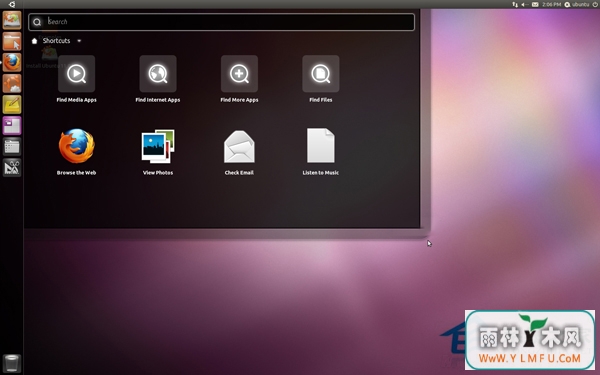Launch the Install Ubuntu icon in launcher
Screen dimensions: 600x375
pos(12,20)
